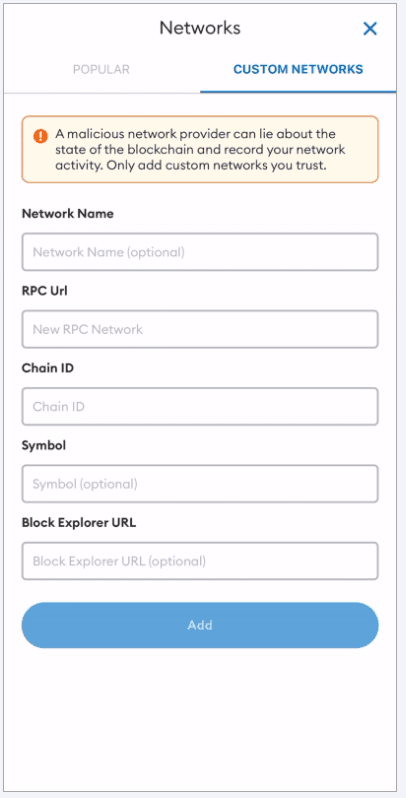Click the 'Symbol' field label
Viewport: 406px width, 798px height.
(x=44, y=445)
